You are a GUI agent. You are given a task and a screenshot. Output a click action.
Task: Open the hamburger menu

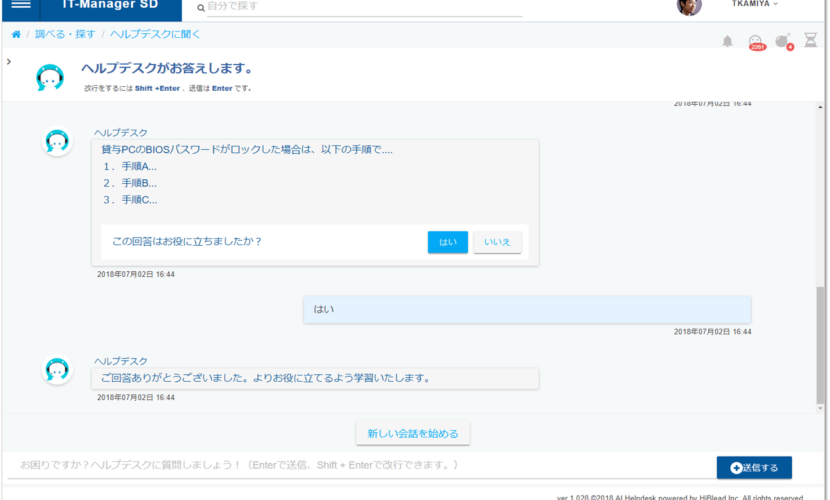(21, 4)
